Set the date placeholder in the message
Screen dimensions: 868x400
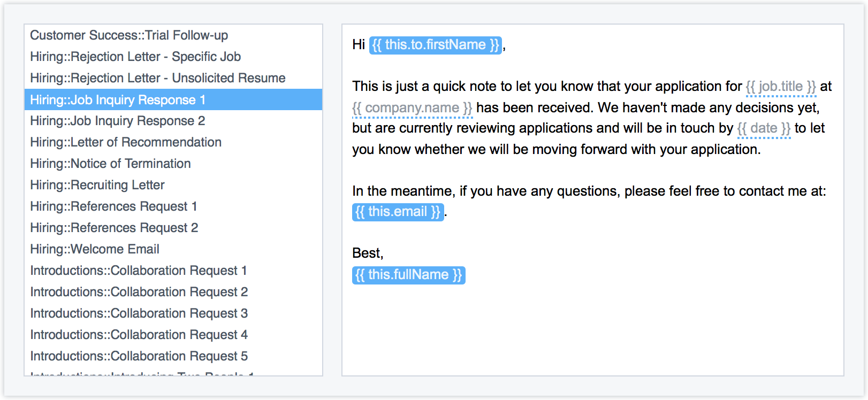tap(764, 128)
